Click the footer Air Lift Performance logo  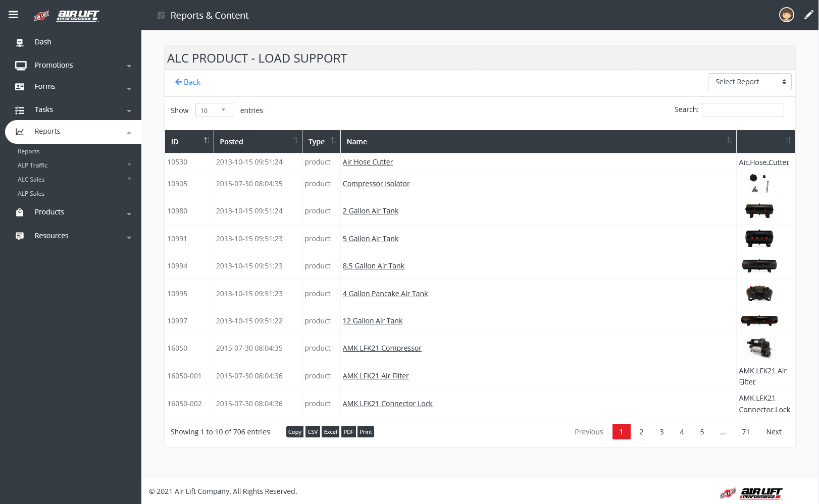tap(751, 493)
